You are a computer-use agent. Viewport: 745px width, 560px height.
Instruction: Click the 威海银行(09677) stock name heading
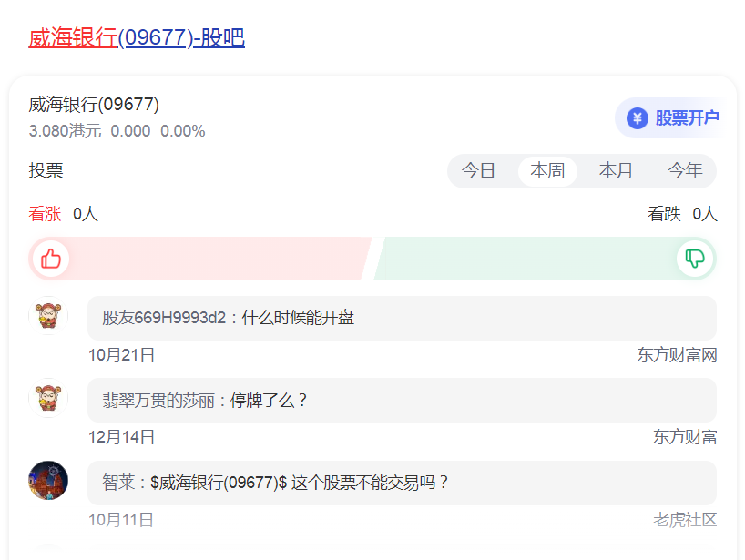(x=94, y=105)
